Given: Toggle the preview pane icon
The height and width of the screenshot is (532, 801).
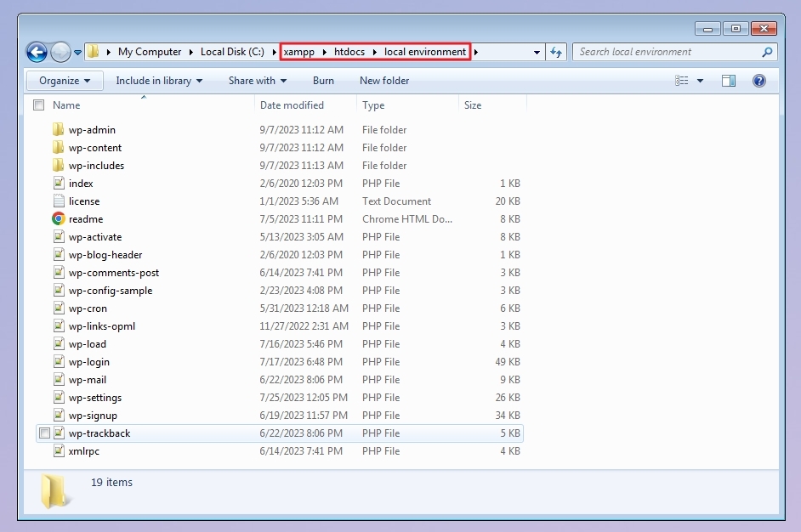Looking at the screenshot, I should tap(729, 81).
